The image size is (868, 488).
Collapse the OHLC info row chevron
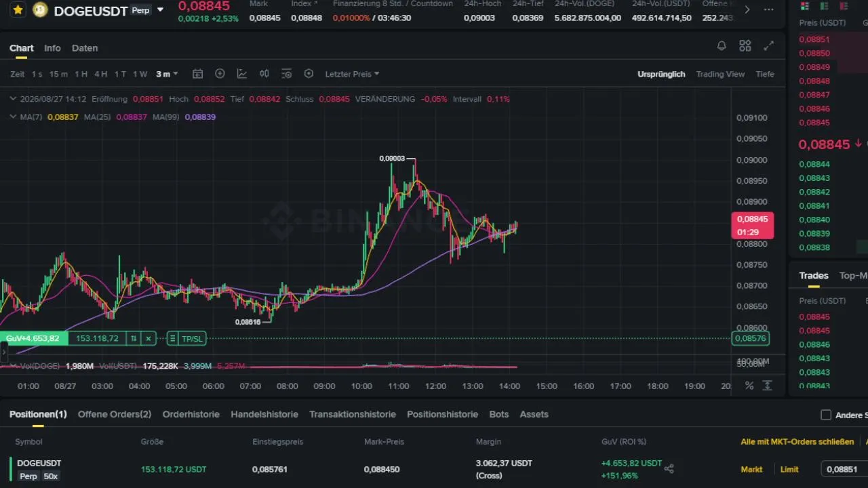13,99
